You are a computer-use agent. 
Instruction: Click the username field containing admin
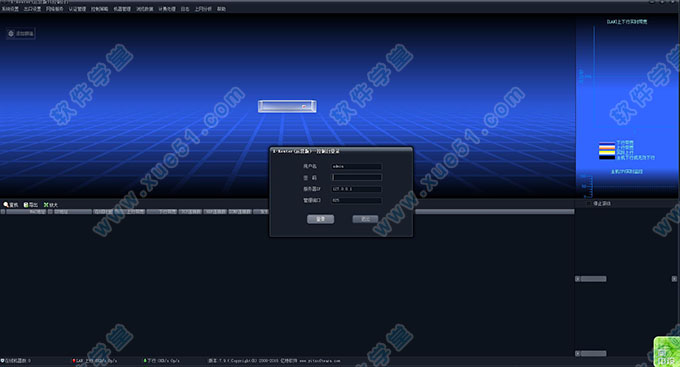coord(356,166)
